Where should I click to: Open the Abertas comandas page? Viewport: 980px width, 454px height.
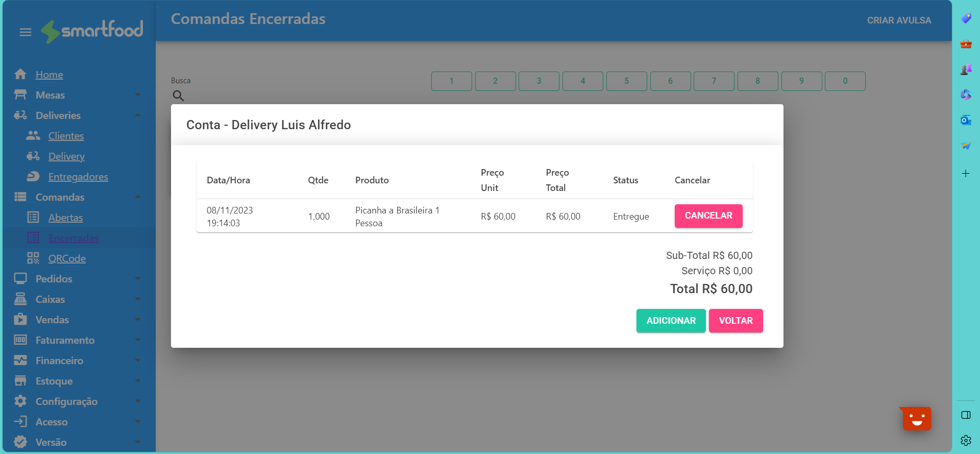pyautogui.click(x=65, y=218)
